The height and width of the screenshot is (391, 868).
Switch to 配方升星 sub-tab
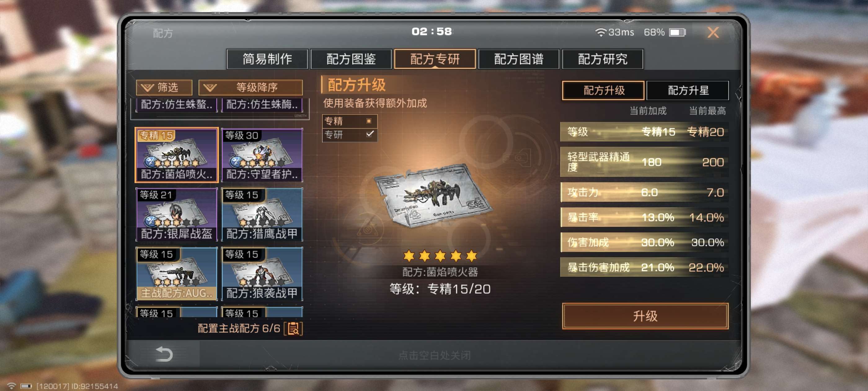point(688,90)
